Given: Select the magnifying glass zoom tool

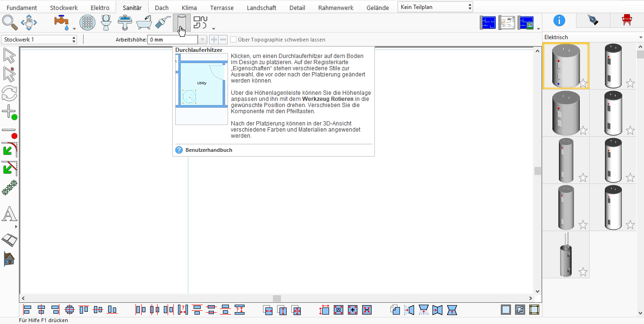Looking at the screenshot, I should (10, 22).
